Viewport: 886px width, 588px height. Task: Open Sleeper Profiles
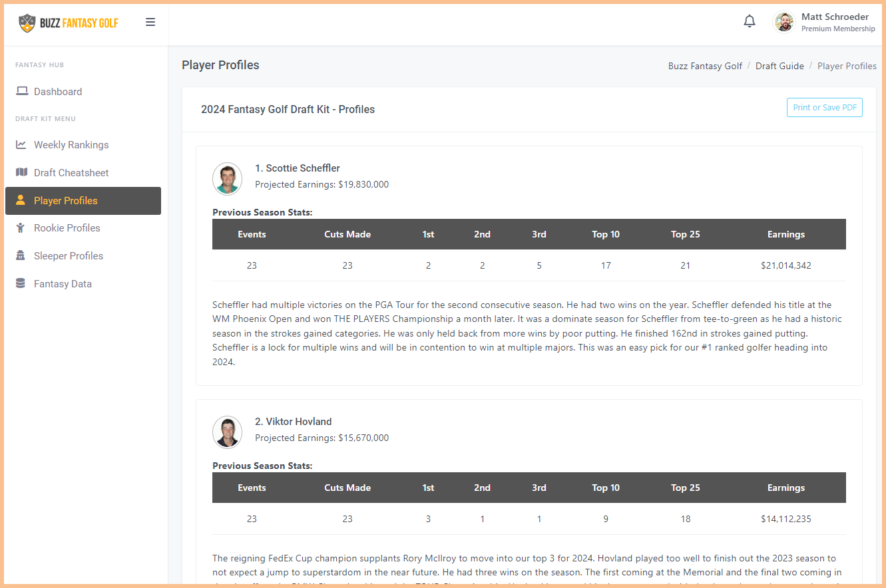[83, 256]
